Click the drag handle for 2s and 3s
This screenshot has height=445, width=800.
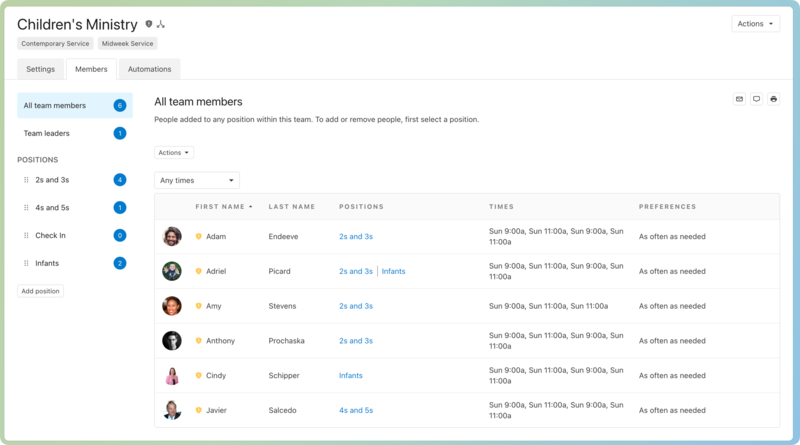pyautogui.click(x=26, y=180)
